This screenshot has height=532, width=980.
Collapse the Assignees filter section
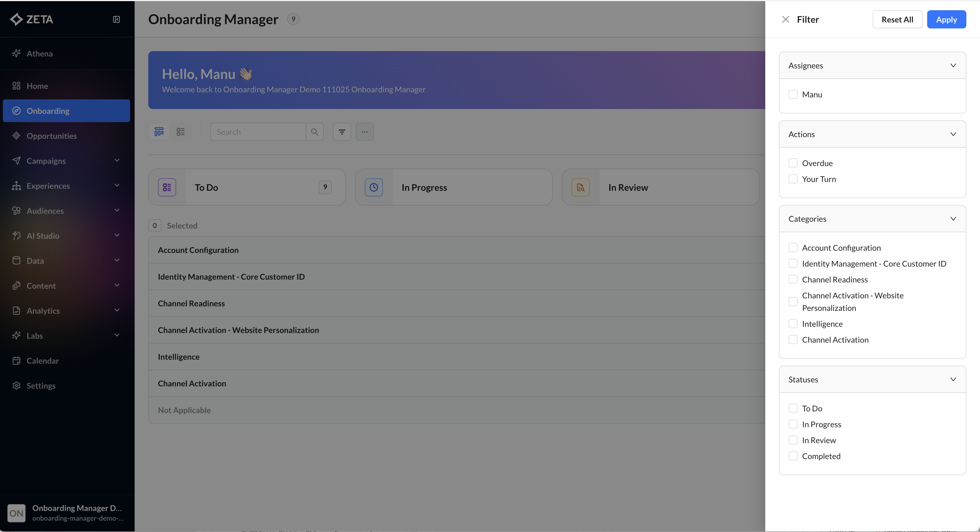[x=953, y=65]
